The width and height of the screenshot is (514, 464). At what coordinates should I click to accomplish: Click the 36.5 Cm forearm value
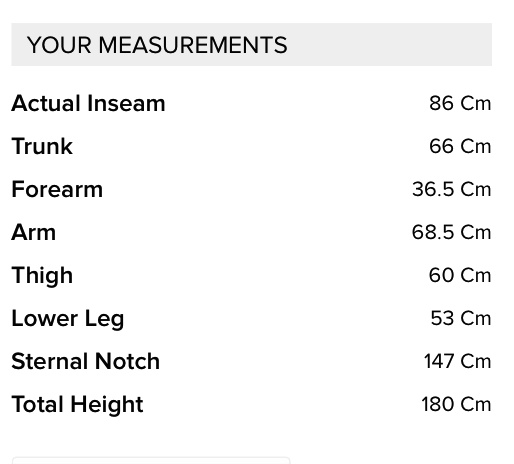(452, 189)
